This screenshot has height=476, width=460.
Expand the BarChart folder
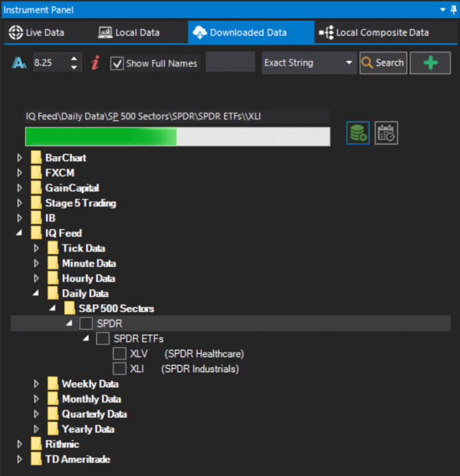[20, 158]
